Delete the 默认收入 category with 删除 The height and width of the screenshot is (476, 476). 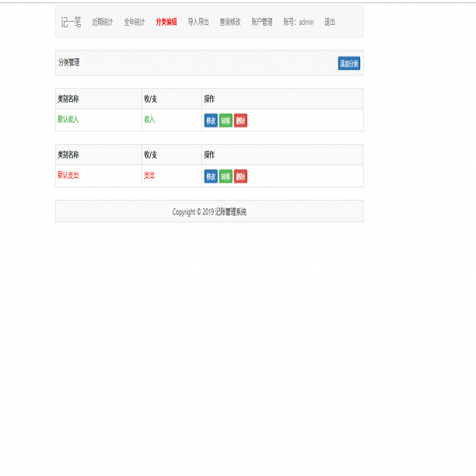[240, 121]
